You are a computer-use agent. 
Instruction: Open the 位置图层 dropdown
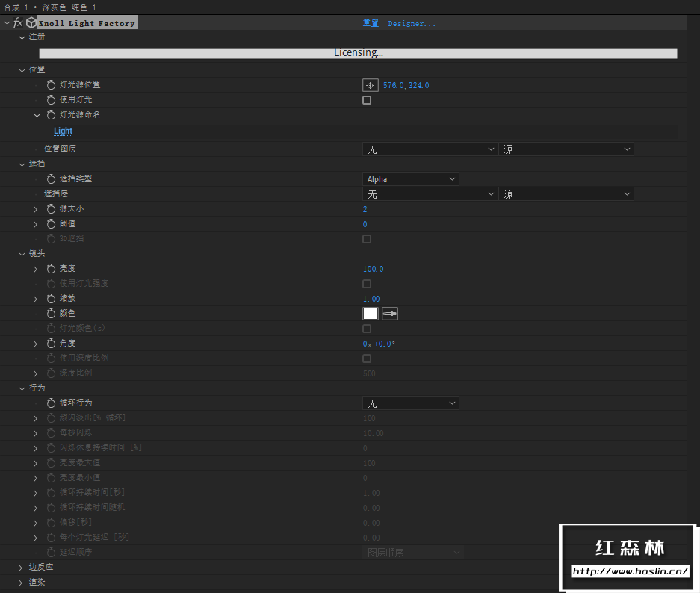point(430,149)
